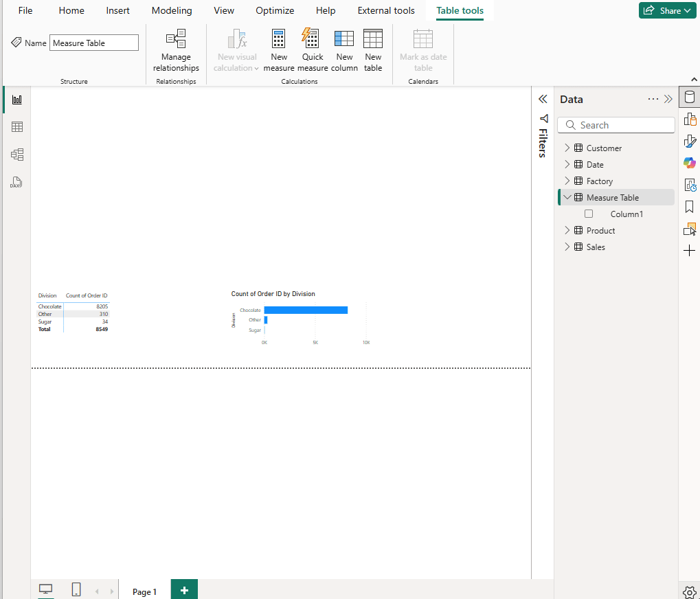Click the Data pane Search box

pos(616,125)
